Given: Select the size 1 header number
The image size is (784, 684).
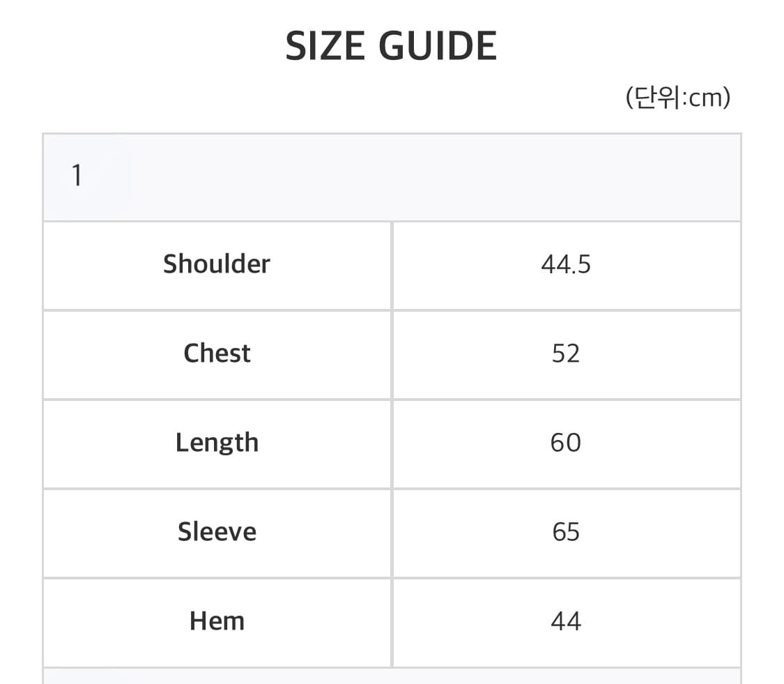Looking at the screenshot, I should [x=77, y=176].
